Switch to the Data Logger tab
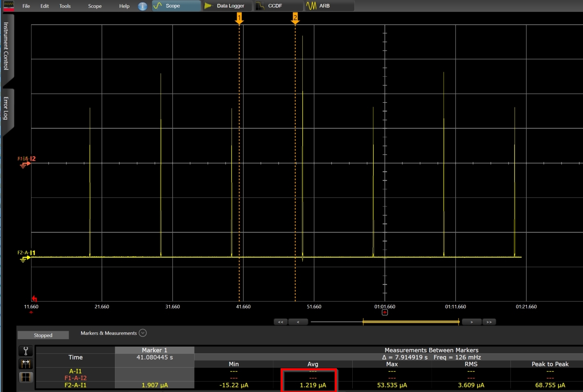Screen dimensions: 583x392 (227, 6)
